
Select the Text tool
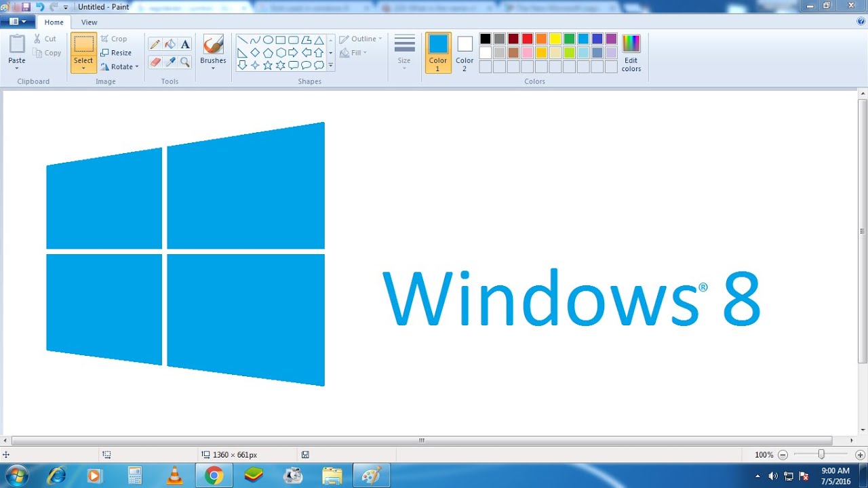point(185,44)
